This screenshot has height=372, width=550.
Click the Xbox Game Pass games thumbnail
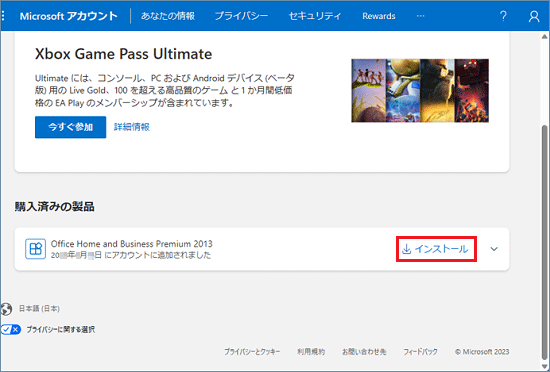click(x=420, y=90)
